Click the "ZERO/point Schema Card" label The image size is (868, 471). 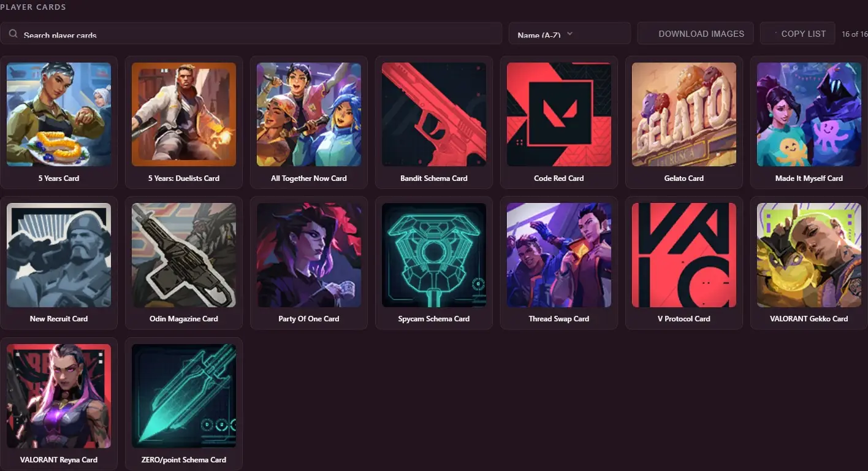[184, 460]
